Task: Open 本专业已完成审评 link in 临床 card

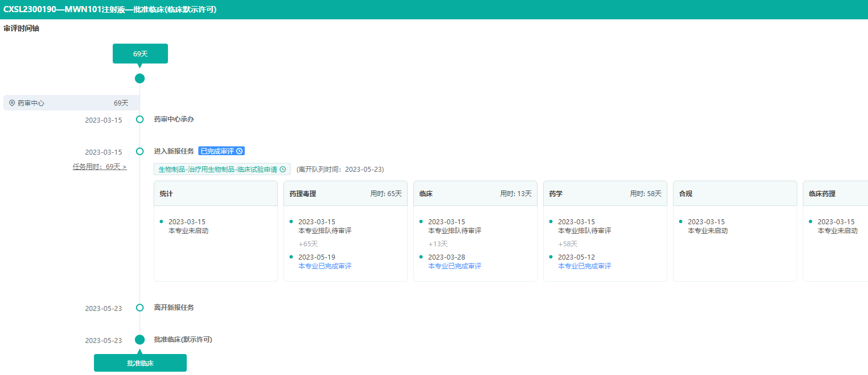Action: [455, 266]
